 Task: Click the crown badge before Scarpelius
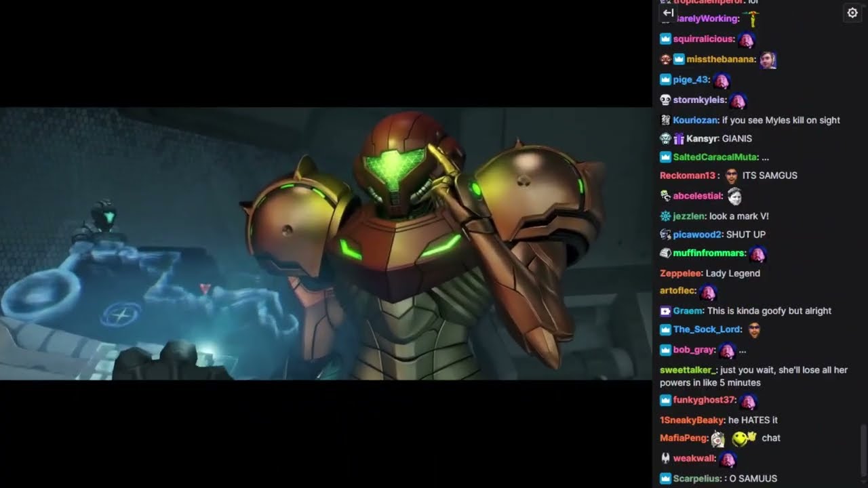click(x=665, y=479)
